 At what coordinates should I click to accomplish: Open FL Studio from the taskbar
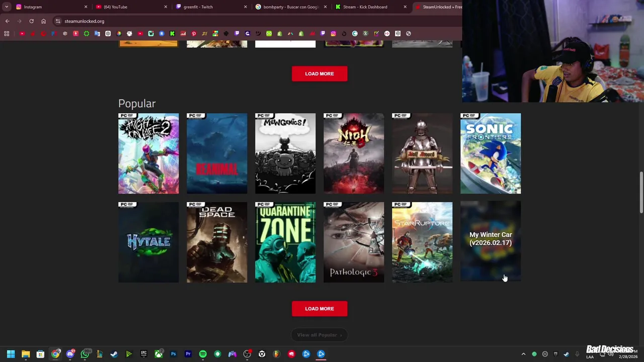[277, 354]
